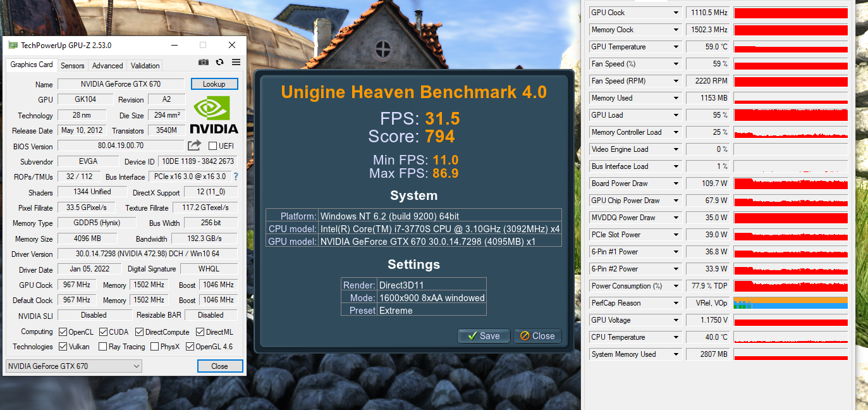Viewport: 868px width, 410px height.
Task: Click the GPU-Z refresh icon
Action: tap(219, 62)
